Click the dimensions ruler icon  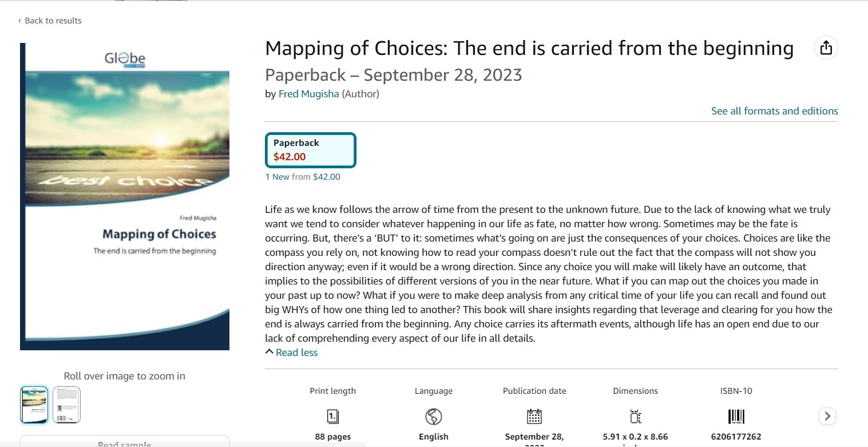[x=635, y=416]
